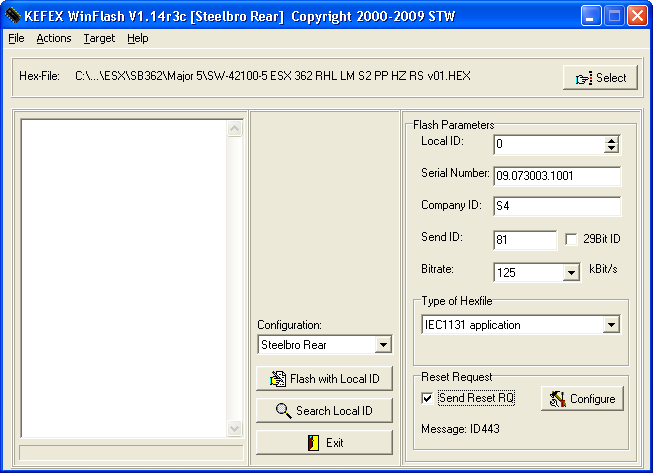Click Flash with Local ID button
Screen dimensions: 657x473
click(x=324, y=379)
